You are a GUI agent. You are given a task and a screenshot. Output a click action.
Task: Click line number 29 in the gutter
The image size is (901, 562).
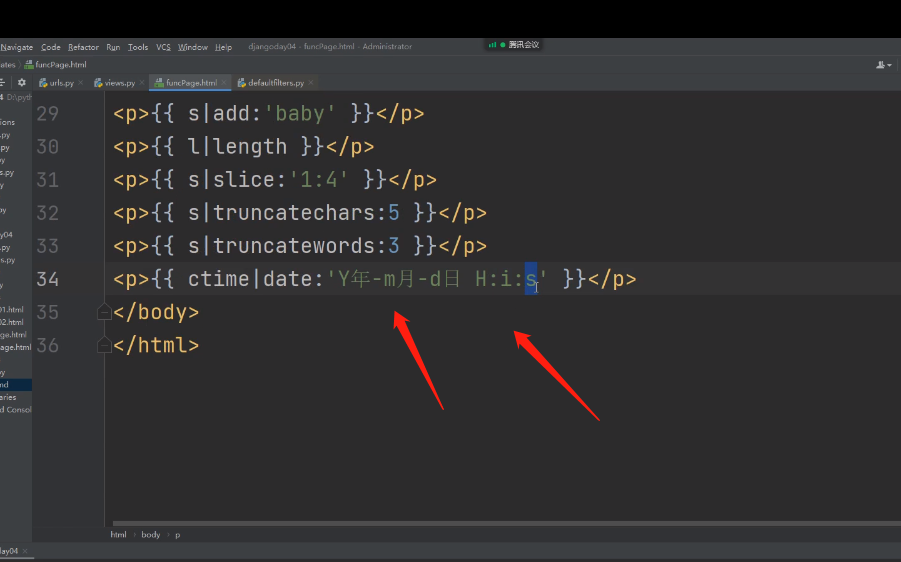click(x=48, y=114)
